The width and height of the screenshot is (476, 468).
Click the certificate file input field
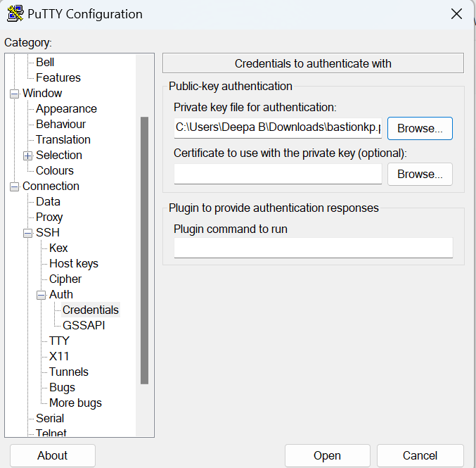point(278,174)
